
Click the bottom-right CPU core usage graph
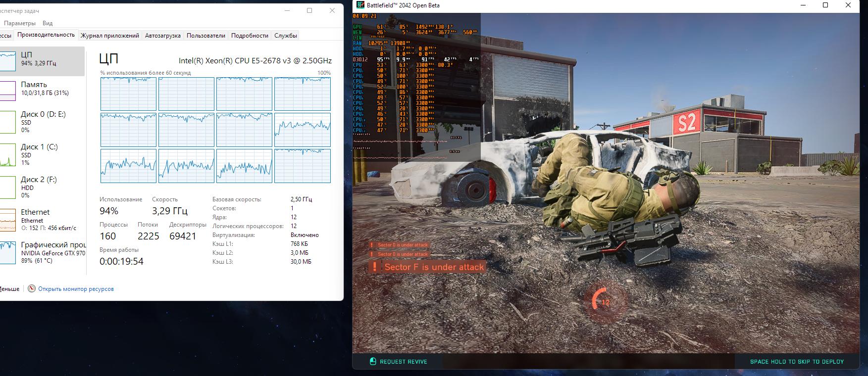(303, 166)
